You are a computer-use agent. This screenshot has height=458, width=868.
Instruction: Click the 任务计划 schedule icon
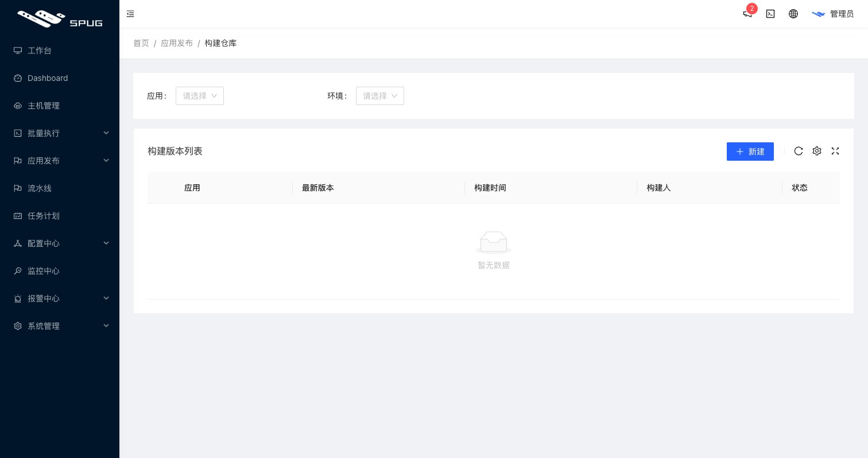(x=18, y=216)
